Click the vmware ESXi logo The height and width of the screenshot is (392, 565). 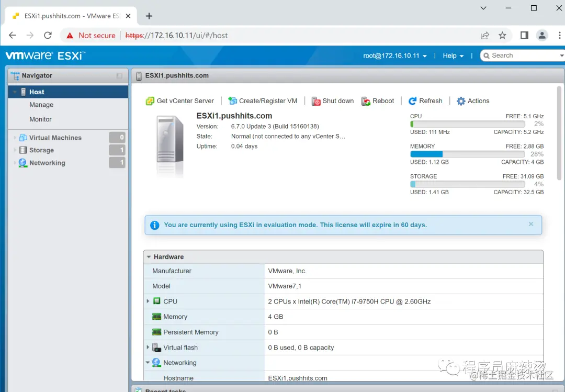tap(46, 55)
